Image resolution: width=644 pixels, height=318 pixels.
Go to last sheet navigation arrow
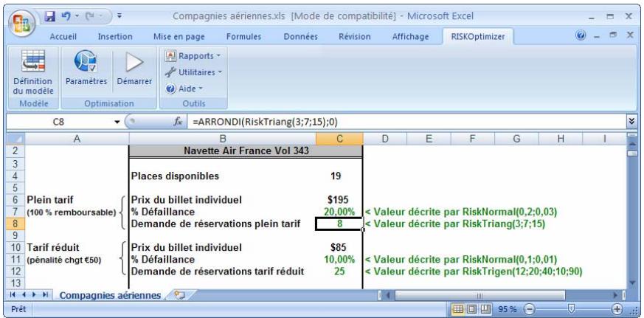coord(45,294)
